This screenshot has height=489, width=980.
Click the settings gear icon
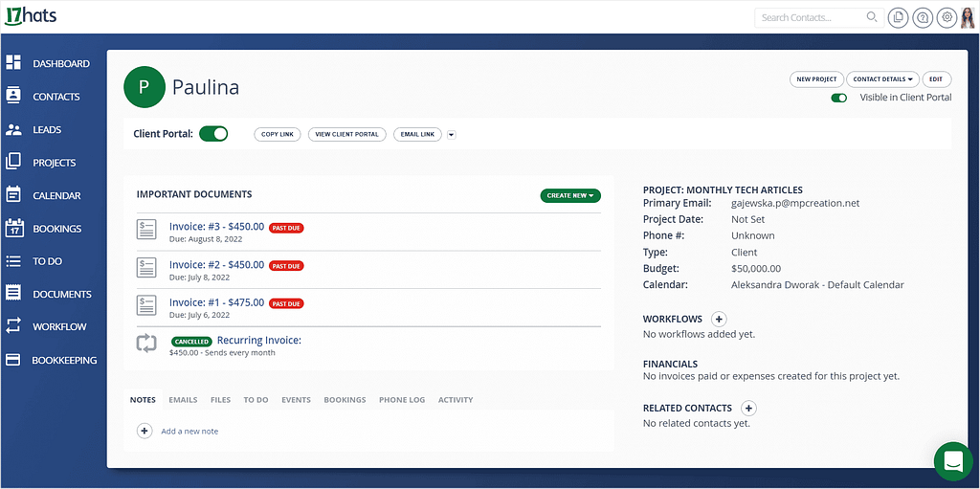[947, 17]
